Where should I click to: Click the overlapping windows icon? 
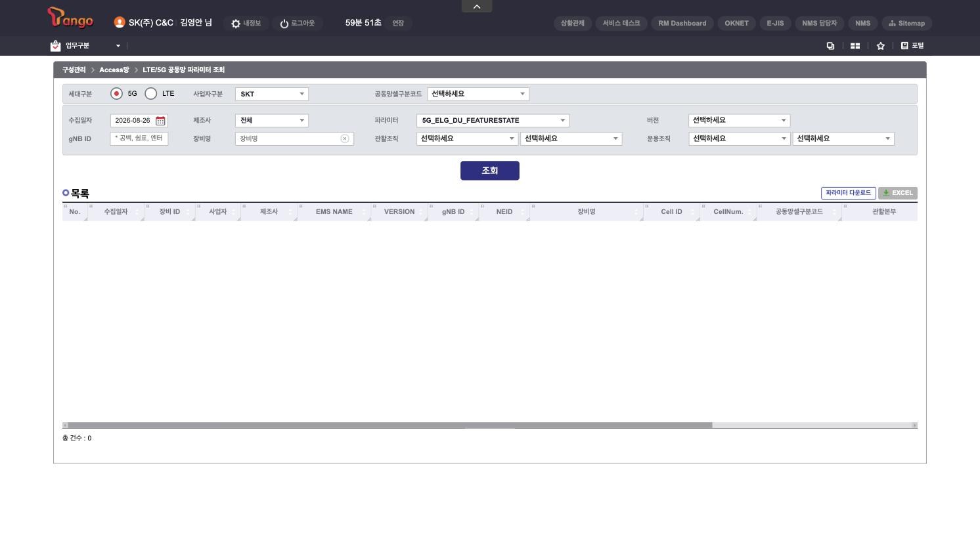point(830,46)
